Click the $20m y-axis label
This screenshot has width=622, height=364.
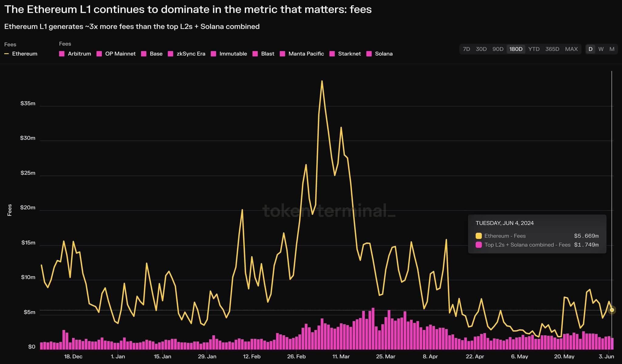pyautogui.click(x=28, y=208)
